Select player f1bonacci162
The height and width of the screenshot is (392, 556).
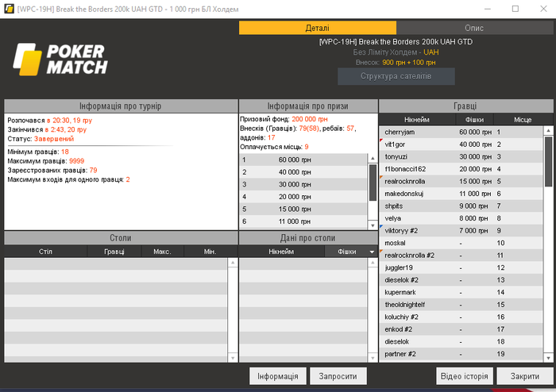click(461, 169)
